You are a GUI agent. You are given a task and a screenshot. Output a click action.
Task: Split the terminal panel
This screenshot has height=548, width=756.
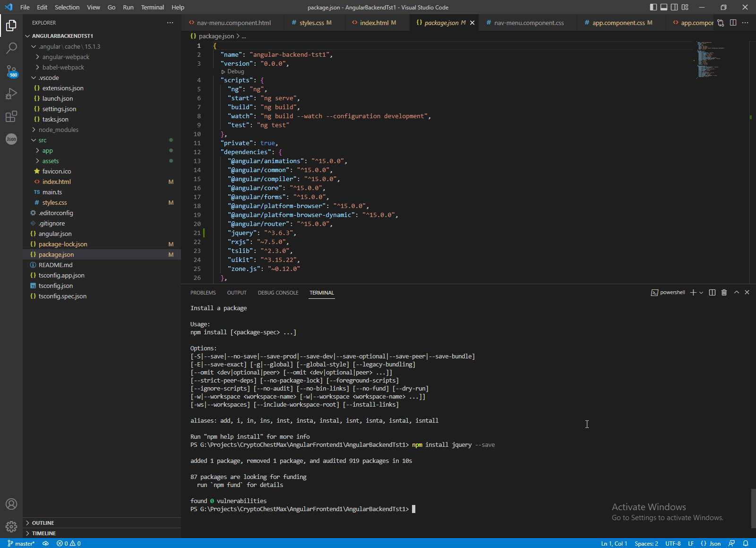tap(712, 293)
